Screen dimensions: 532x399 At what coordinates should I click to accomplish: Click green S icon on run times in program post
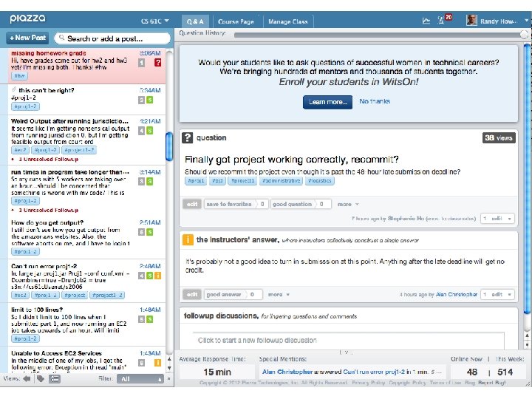click(149, 182)
